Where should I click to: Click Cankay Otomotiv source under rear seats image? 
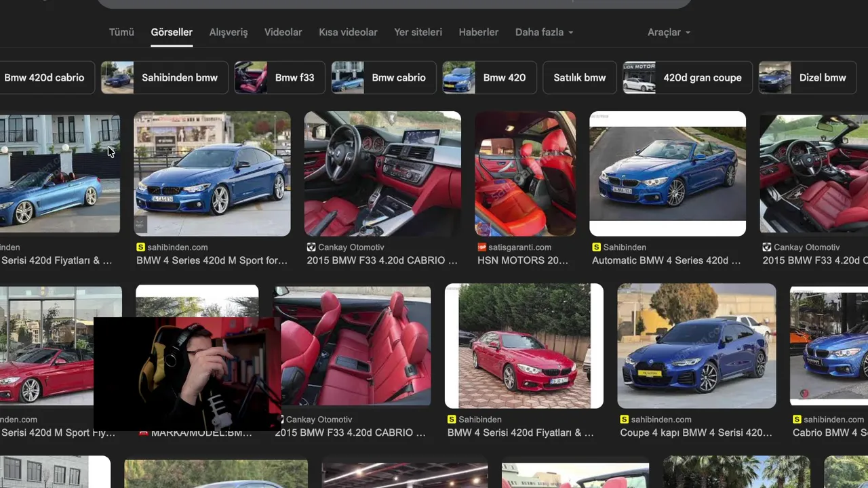pyautogui.click(x=319, y=420)
